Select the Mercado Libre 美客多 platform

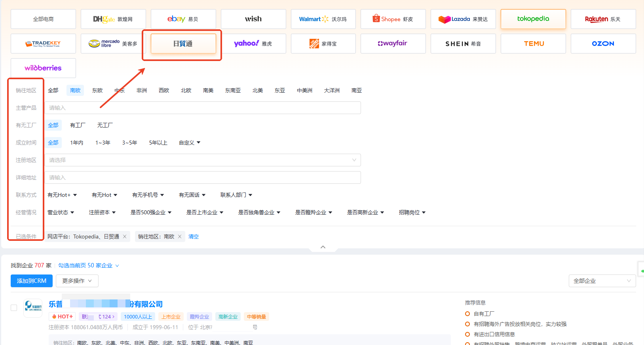pyautogui.click(x=113, y=44)
